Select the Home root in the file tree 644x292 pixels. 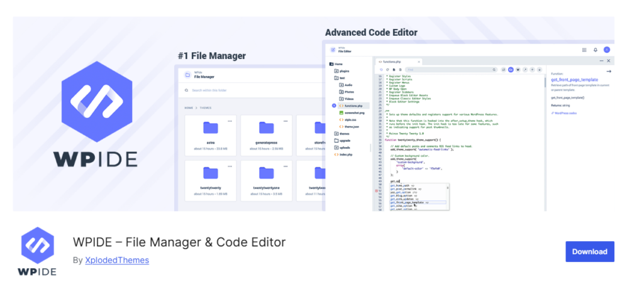[336, 64]
